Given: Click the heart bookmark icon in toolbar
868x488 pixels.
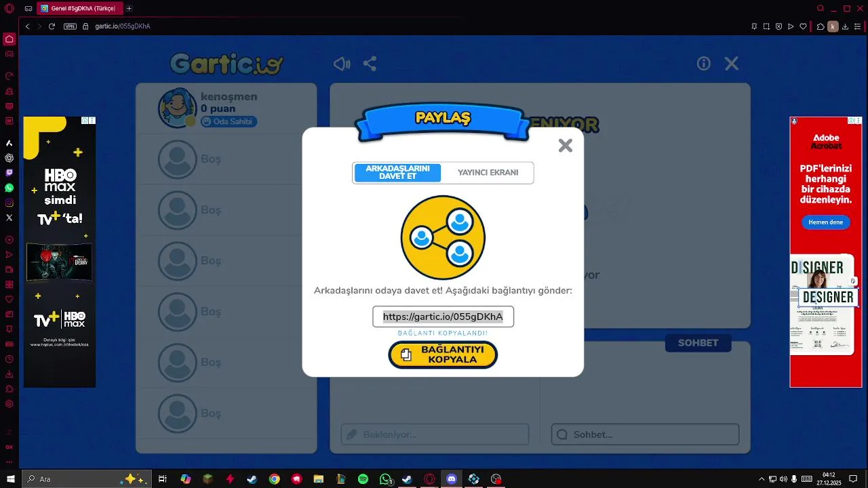Looking at the screenshot, I should click(x=803, y=26).
